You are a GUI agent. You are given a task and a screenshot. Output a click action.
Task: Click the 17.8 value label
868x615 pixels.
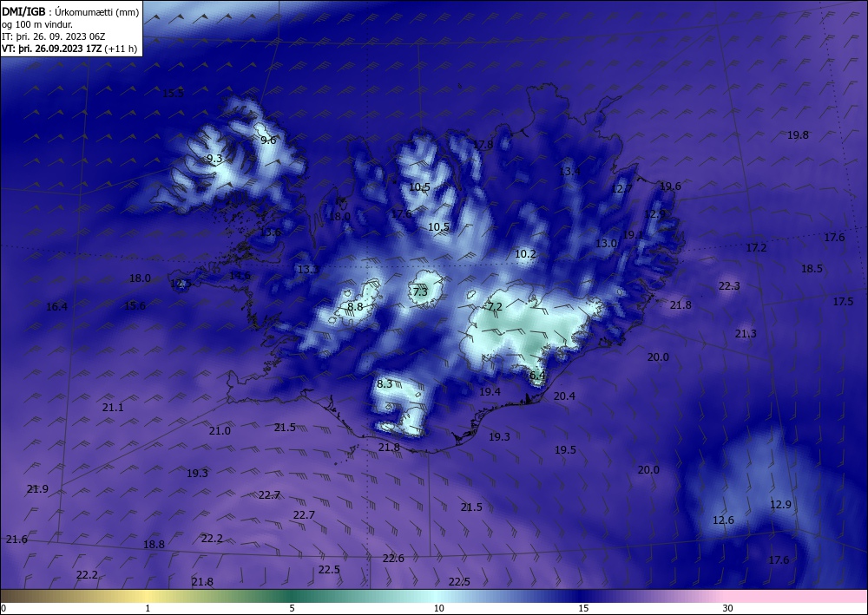click(x=483, y=145)
